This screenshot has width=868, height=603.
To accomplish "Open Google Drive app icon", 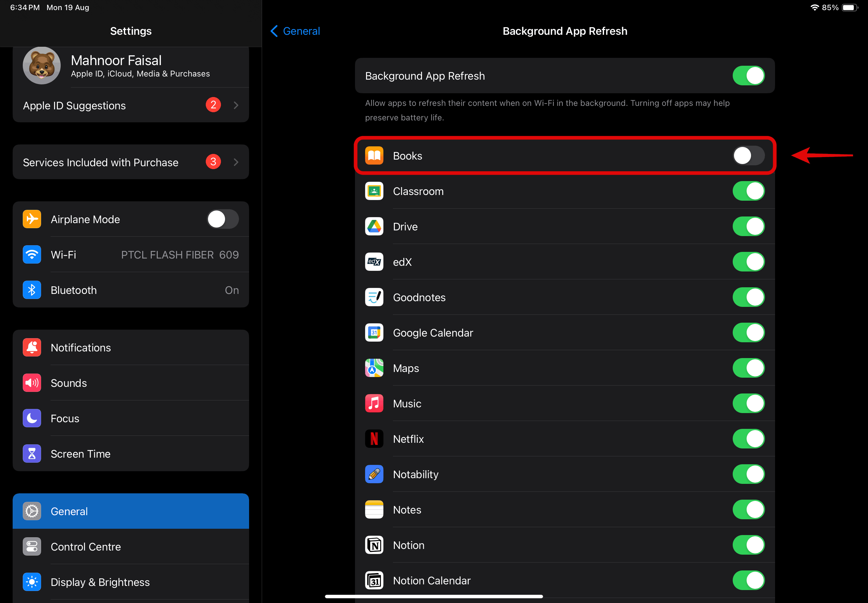I will click(374, 226).
